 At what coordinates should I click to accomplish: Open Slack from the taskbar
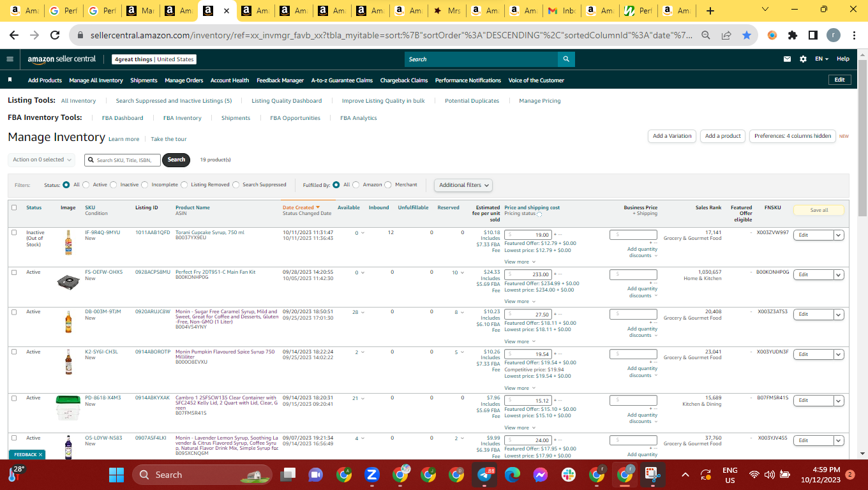[x=568, y=475]
